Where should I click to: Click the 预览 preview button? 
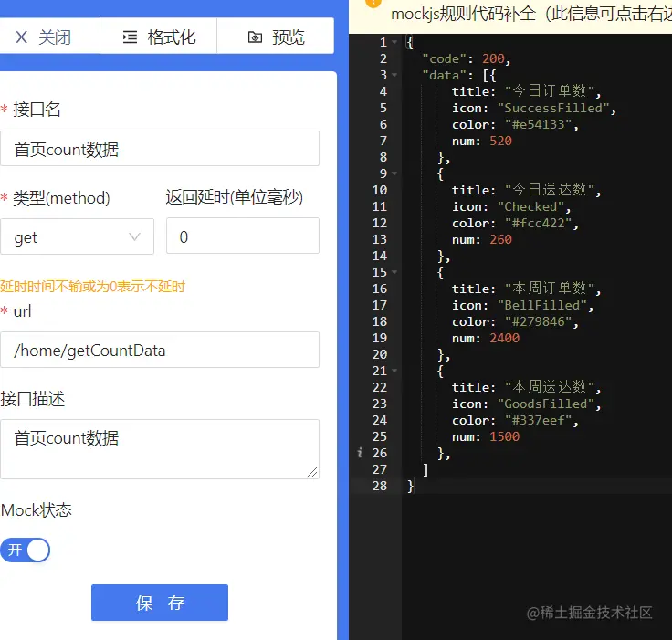coord(276,37)
